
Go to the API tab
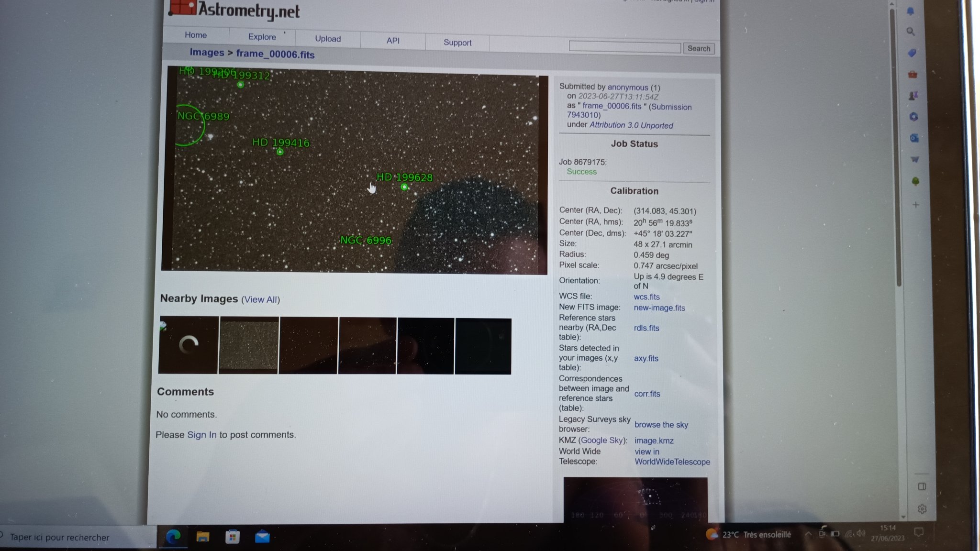point(393,41)
